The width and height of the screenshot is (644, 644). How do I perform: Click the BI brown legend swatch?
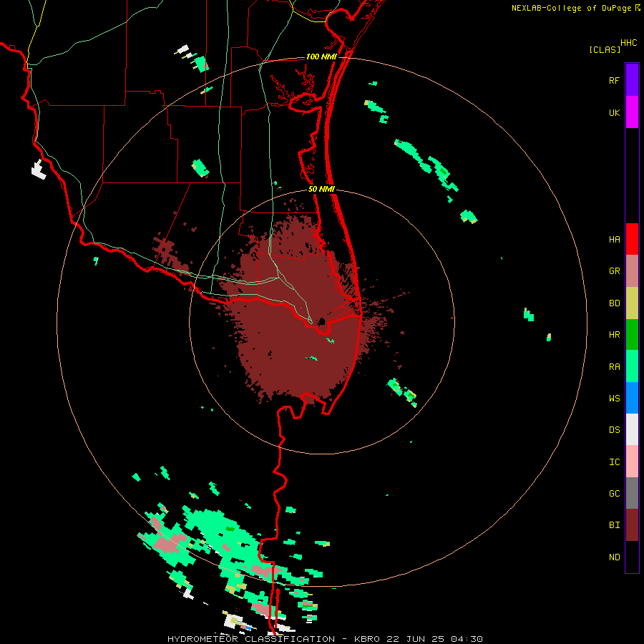point(632,525)
